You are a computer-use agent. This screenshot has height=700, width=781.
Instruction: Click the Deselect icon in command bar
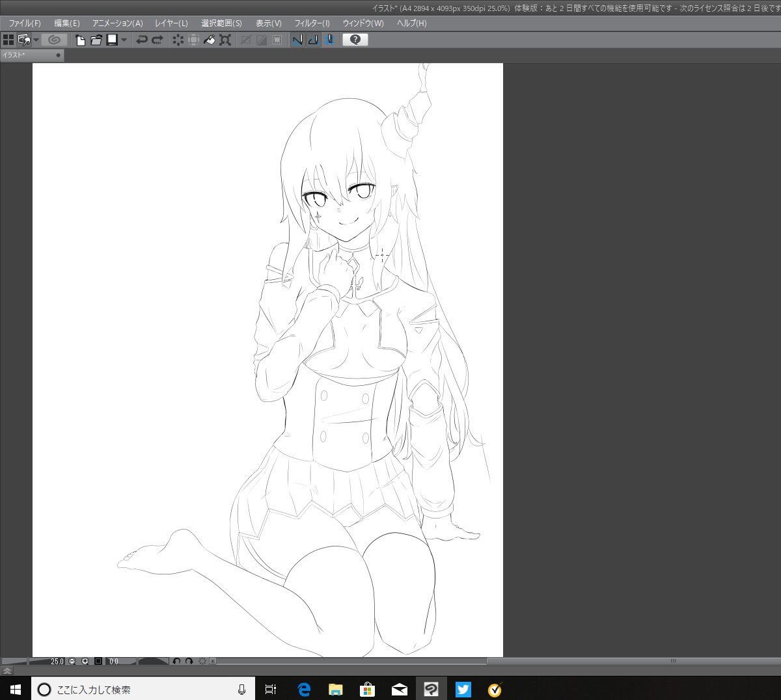[246, 40]
